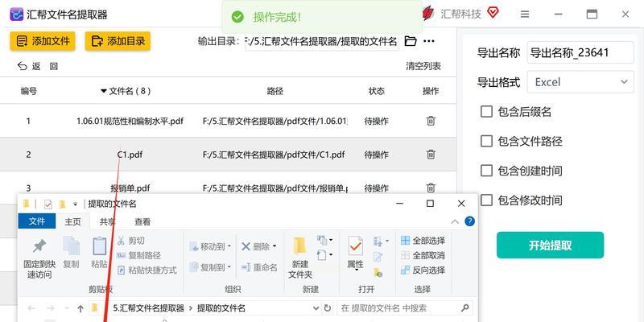Click the edit icon in 打开 group
Screen dimensions: 644x322
[378, 257]
